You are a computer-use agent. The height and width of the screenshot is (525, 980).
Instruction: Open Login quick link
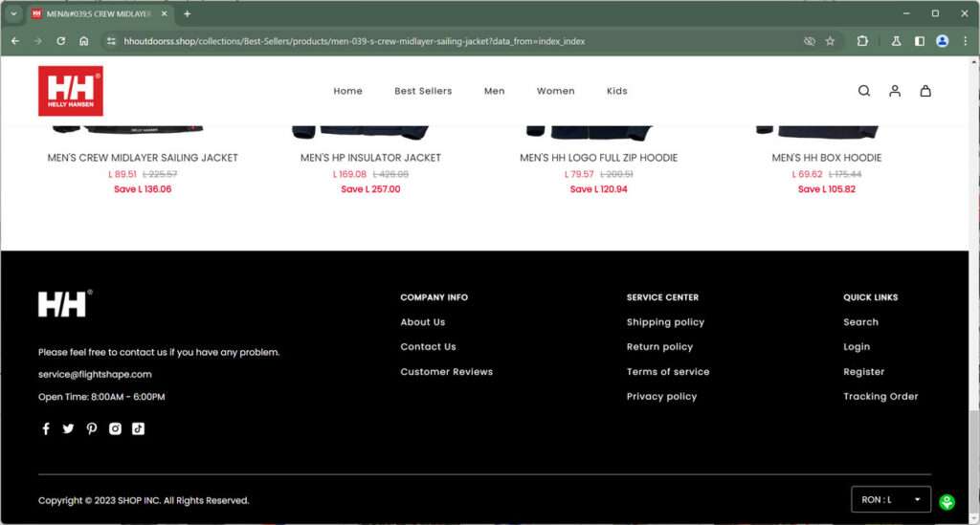[857, 346]
